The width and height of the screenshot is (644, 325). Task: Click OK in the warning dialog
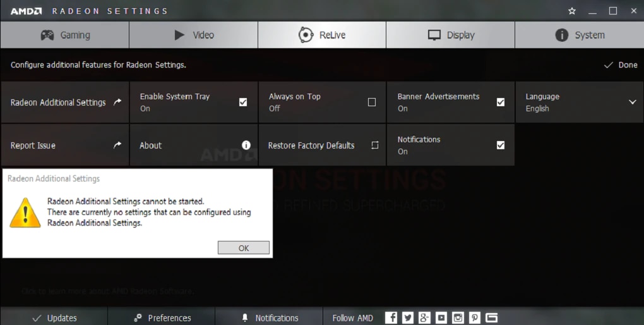pos(244,248)
